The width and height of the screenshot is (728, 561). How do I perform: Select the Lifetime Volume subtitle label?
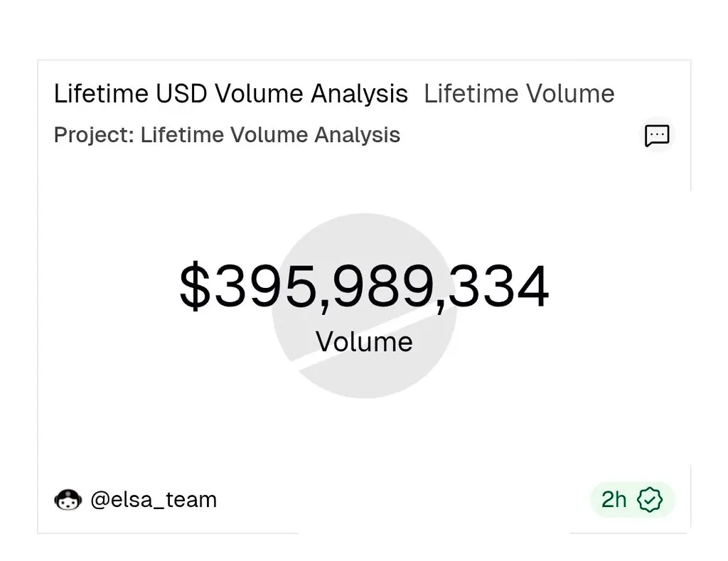(519, 94)
